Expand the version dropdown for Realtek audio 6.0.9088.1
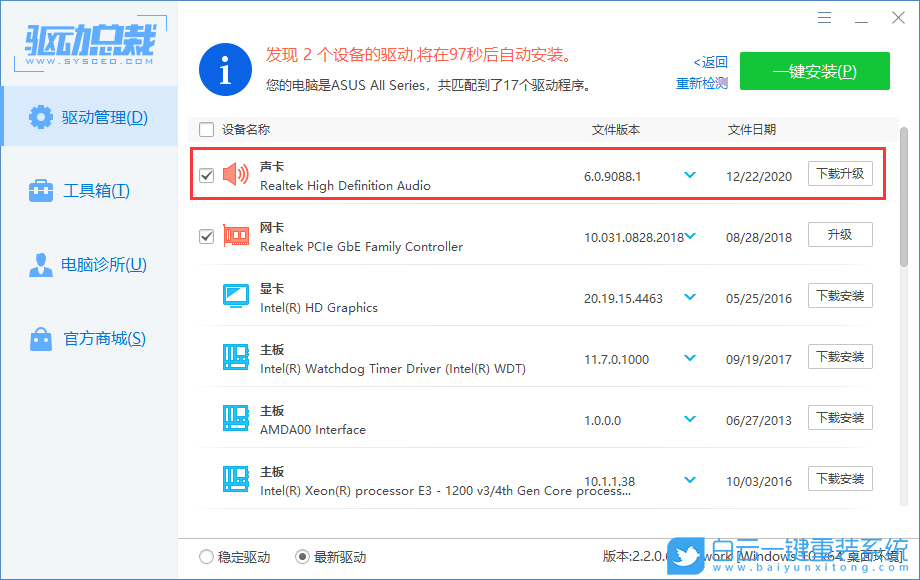The height and width of the screenshot is (580, 920). (x=689, y=173)
